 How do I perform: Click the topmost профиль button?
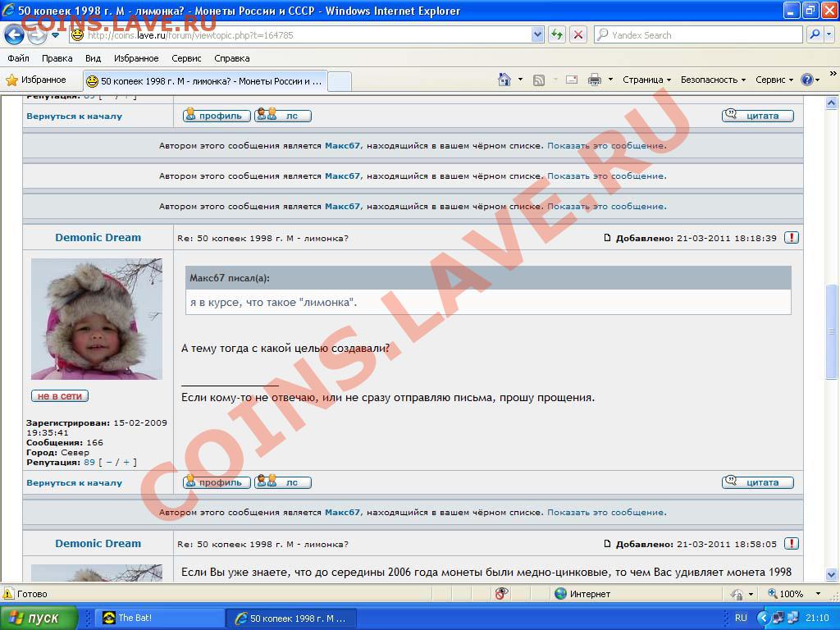(x=217, y=116)
